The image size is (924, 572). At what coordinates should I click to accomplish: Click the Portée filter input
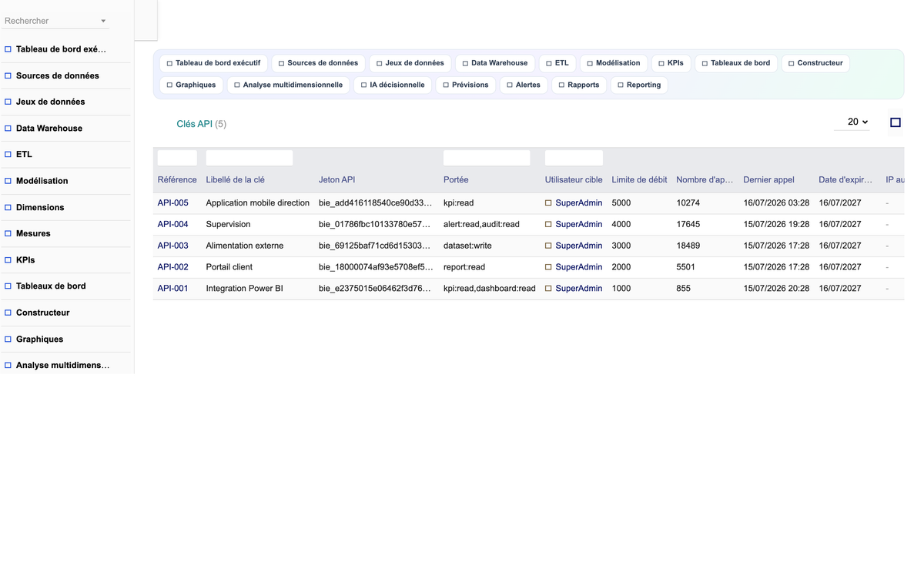point(487,158)
